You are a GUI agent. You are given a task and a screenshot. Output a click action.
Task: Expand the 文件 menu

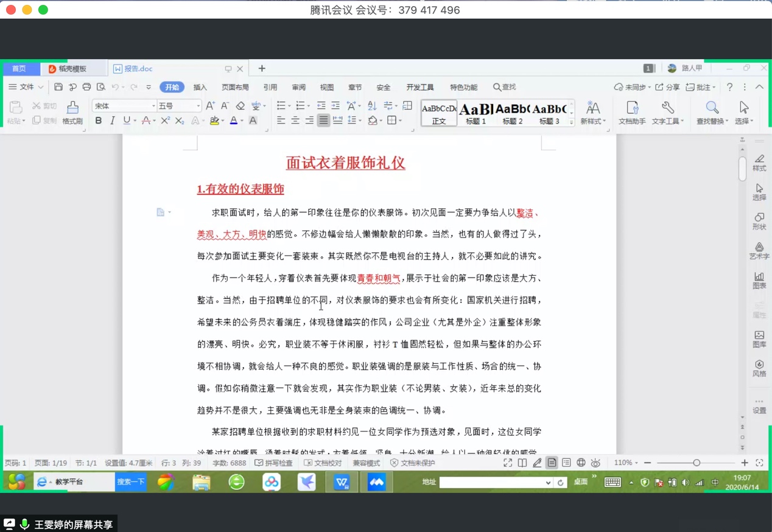pos(26,87)
